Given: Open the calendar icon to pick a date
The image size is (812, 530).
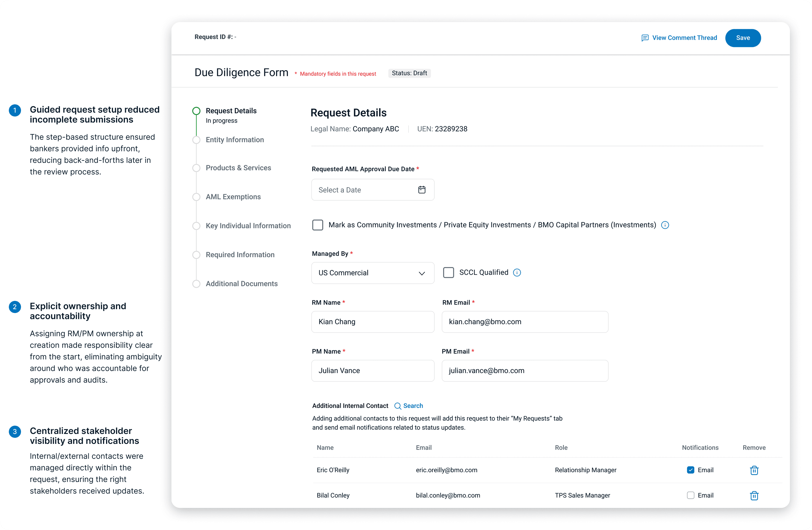Looking at the screenshot, I should 422,190.
